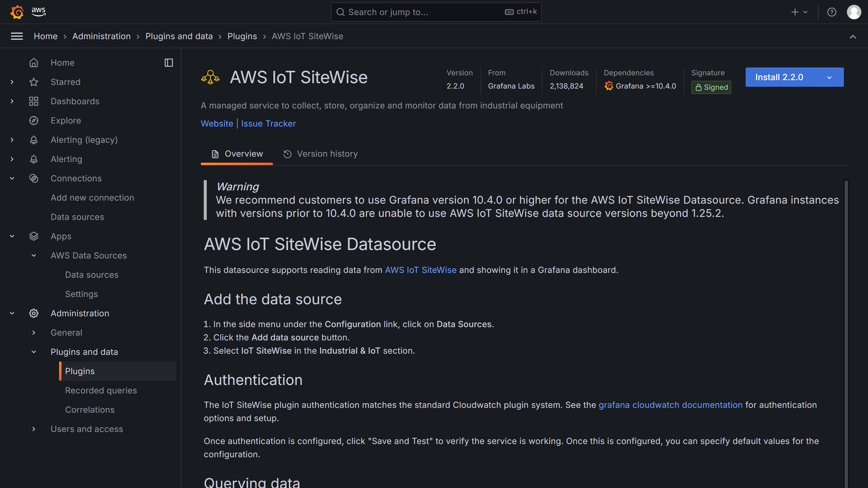Click the help question mark icon
The image size is (868, 488).
click(x=832, y=12)
